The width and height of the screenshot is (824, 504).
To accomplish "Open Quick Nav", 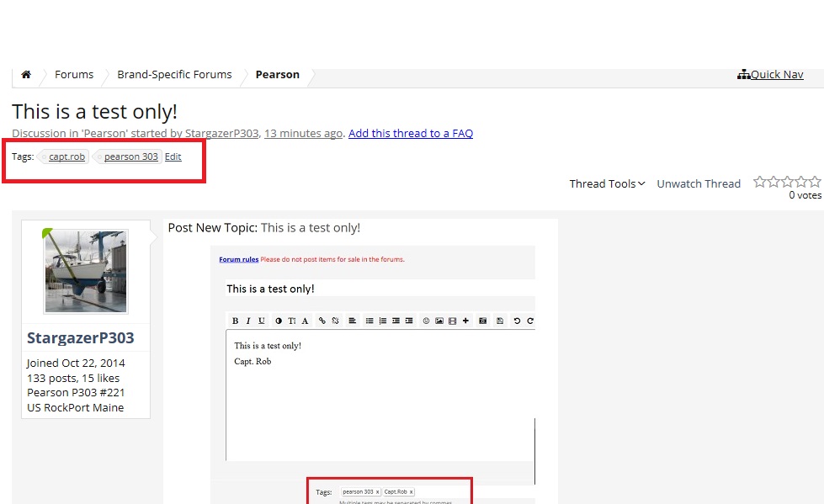I will [777, 75].
